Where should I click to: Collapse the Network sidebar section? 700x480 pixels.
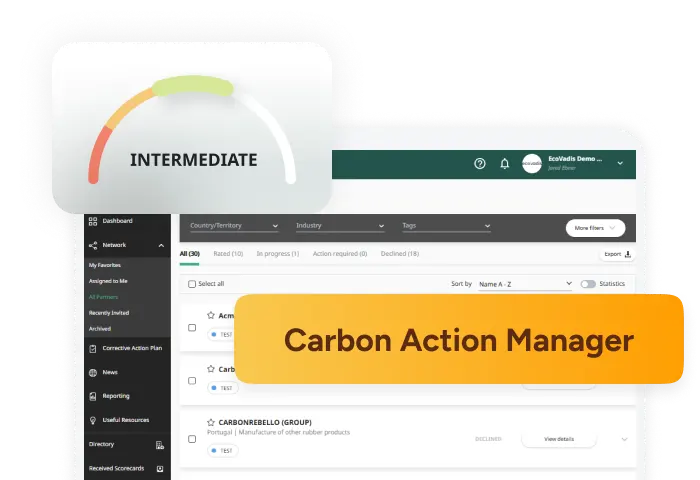click(161, 245)
